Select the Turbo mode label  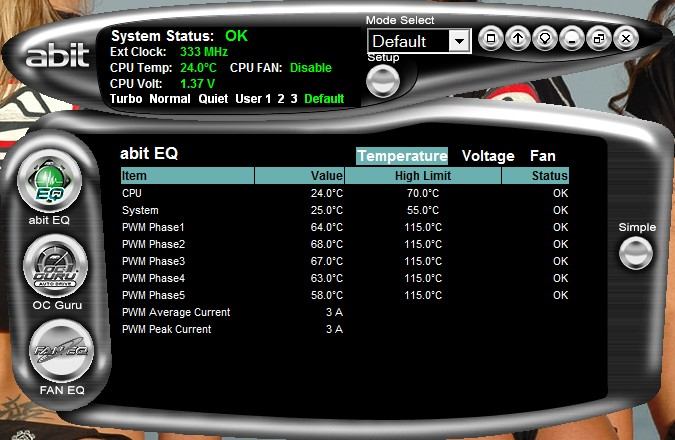pyautogui.click(x=126, y=99)
